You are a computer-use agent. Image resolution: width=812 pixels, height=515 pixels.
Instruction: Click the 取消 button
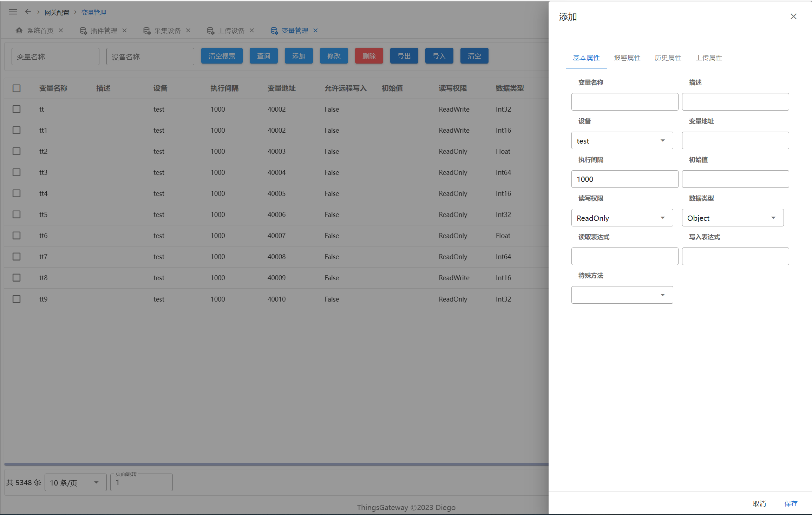[x=759, y=503]
